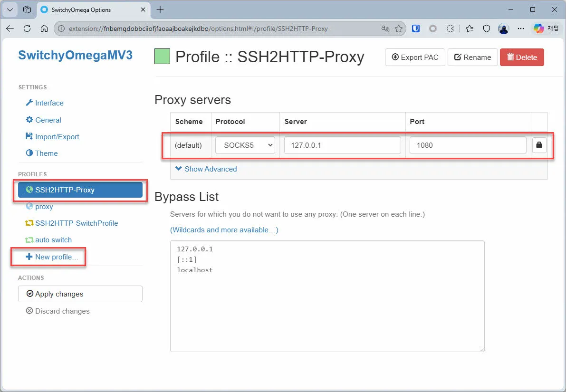Open Wildcards and more available link
Viewport: 566px width, 392px height.
[x=224, y=230]
